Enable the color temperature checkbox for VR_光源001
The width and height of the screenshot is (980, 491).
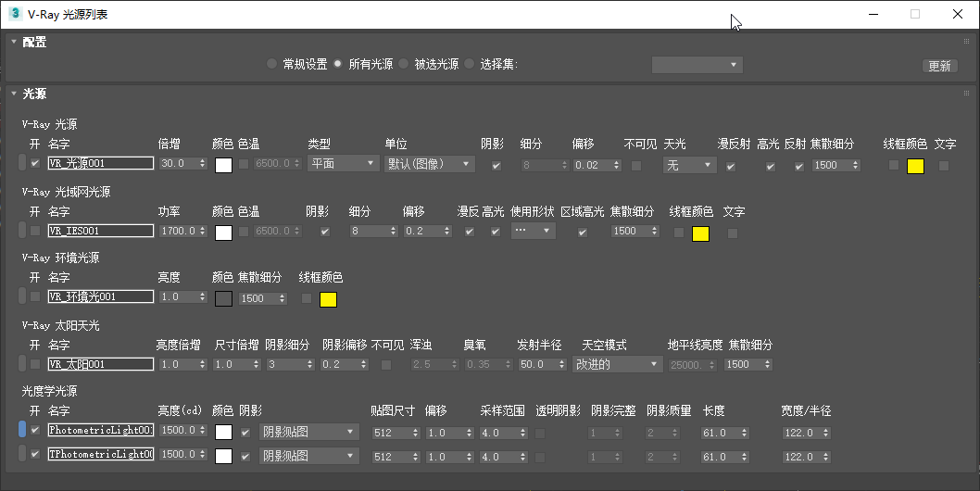244,163
